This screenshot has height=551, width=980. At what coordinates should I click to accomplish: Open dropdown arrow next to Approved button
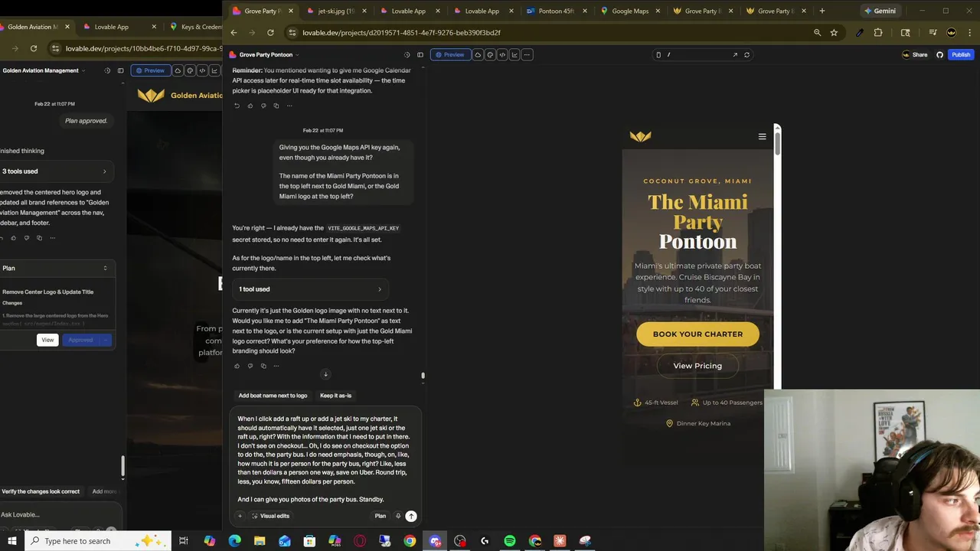[106, 340]
